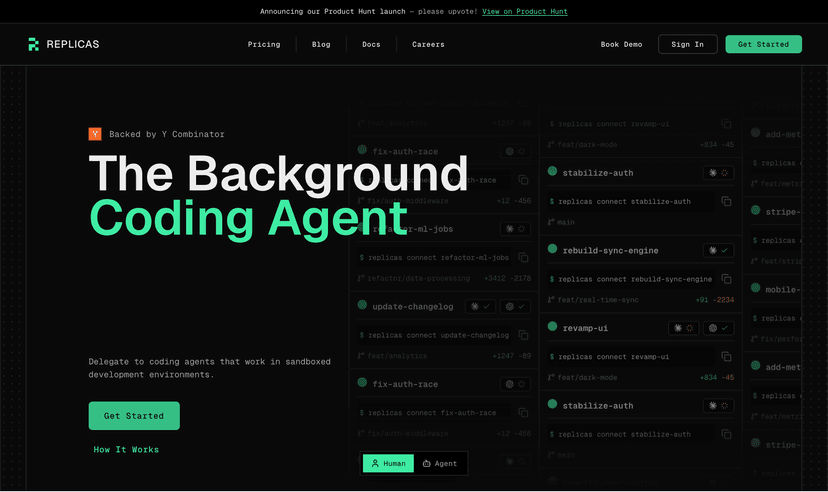828x492 pixels.
Task: Click the '+91 -2234' diff stats
Action: tap(715, 300)
